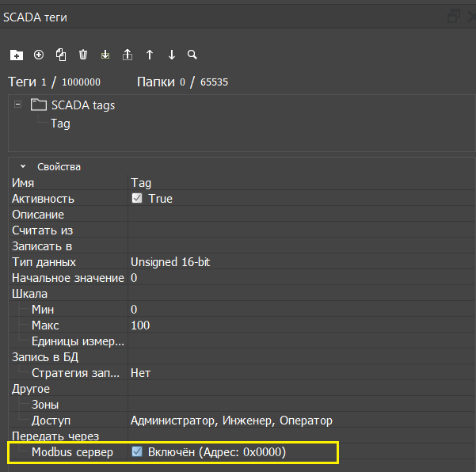The height and width of the screenshot is (472, 476).
Task: Click the Макс value 100 field
Action: (x=301, y=325)
